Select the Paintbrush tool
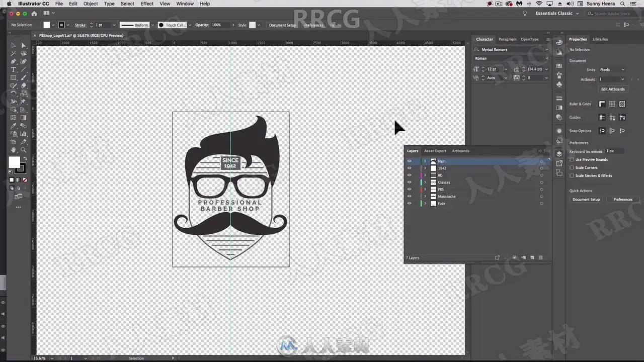The width and height of the screenshot is (644, 362). 23,77
